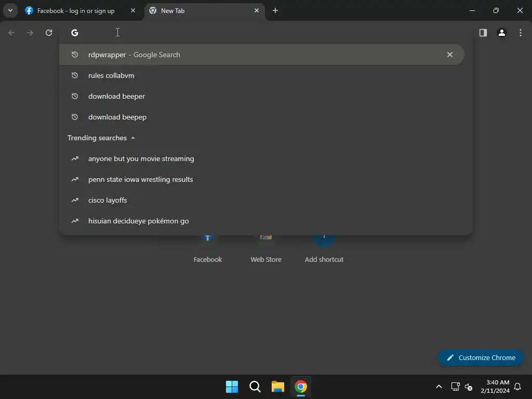Choose the cisco layoffs trending search

tap(261, 200)
